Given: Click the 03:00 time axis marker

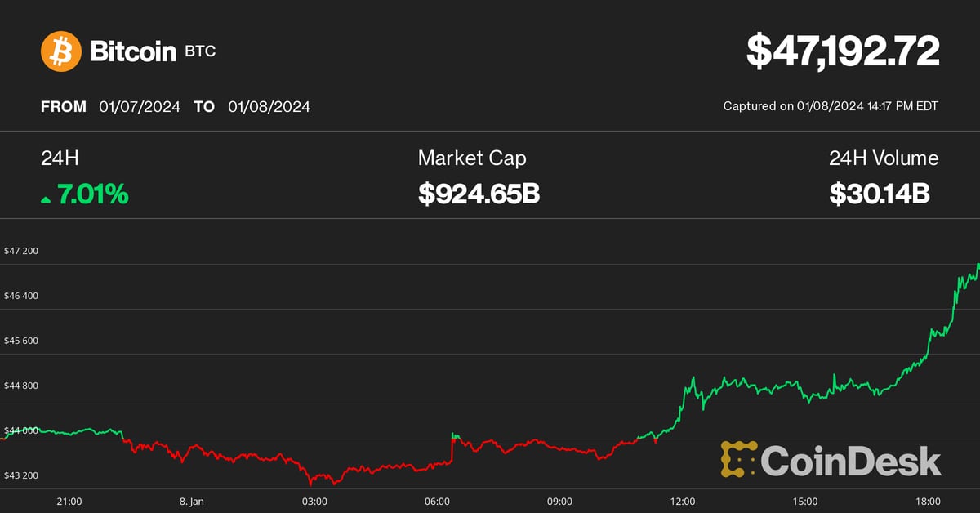Looking at the screenshot, I should pyautogui.click(x=314, y=501).
